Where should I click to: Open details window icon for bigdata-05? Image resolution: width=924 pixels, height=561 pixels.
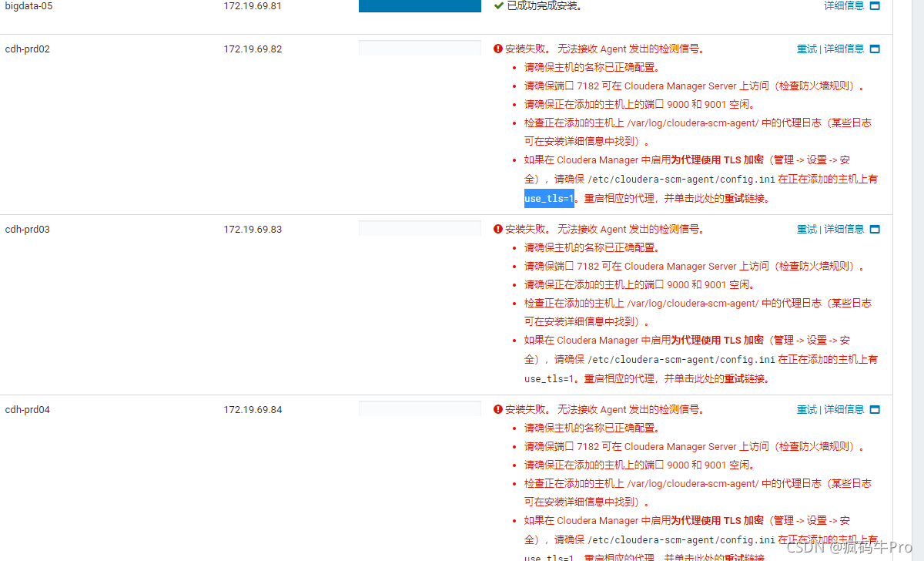point(874,5)
